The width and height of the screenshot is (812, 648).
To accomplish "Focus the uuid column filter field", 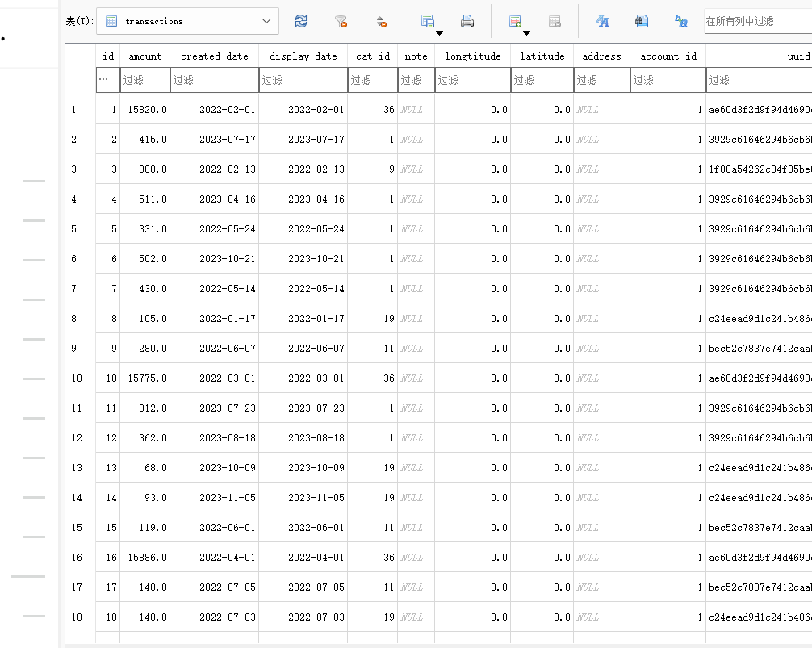I will click(760, 80).
